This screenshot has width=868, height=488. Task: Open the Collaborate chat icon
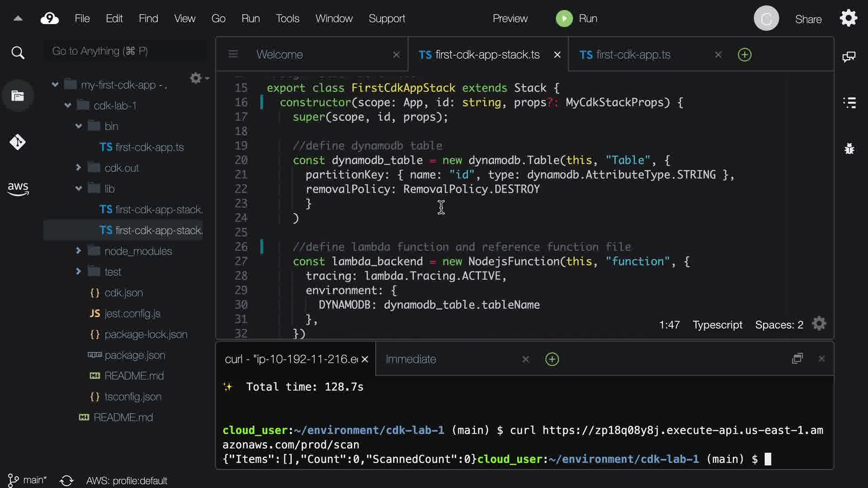coord(849,57)
